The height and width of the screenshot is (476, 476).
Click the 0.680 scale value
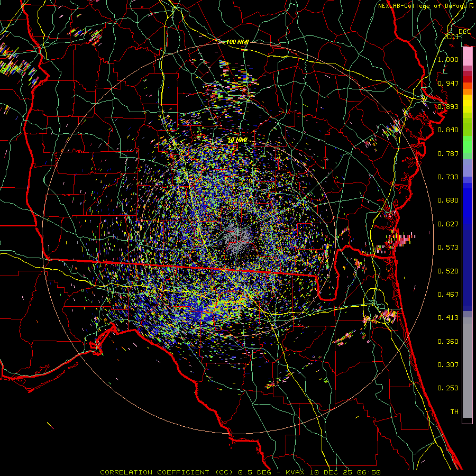click(448, 200)
